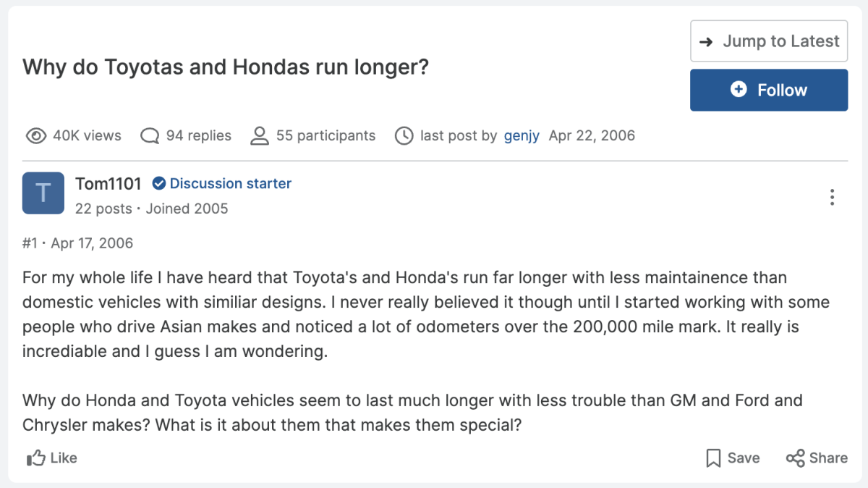Screen dimensions: 868x488
Task: Click the arrow icon in Jump to Latest
Action: [x=707, y=41]
